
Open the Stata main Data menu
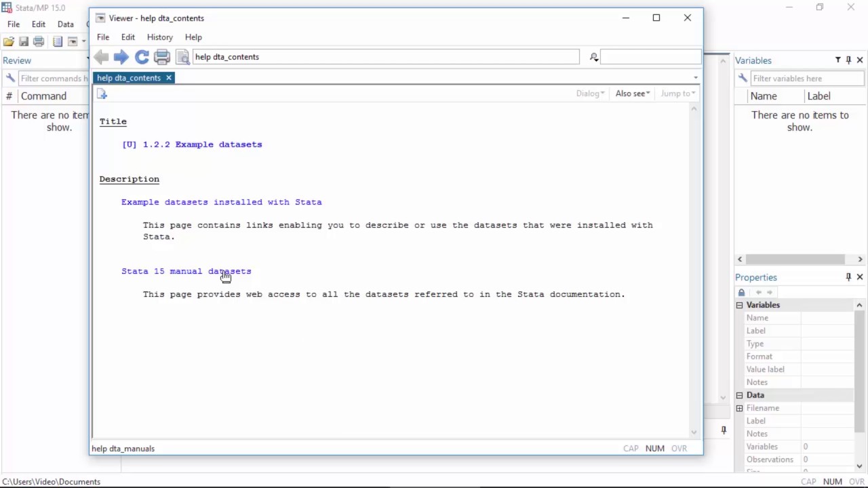66,24
